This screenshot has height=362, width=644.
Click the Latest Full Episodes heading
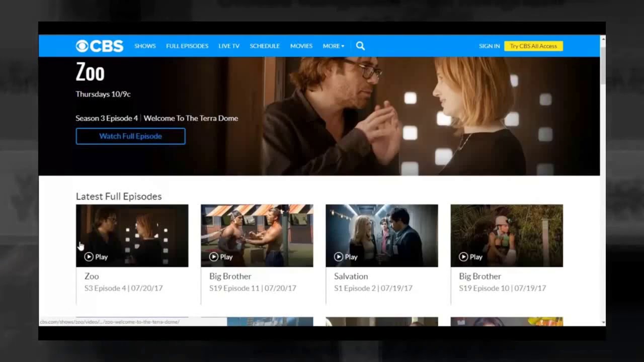(119, 197)
